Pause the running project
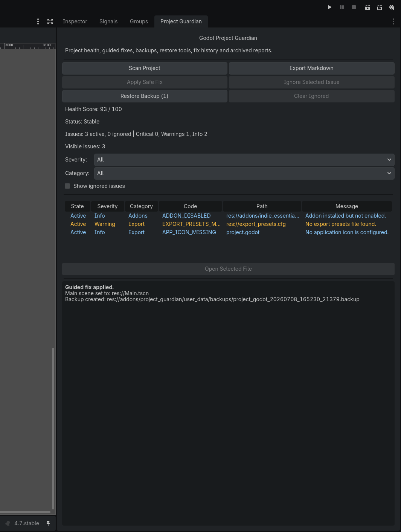Screen dimensions: 401x532 coord(342,7)
